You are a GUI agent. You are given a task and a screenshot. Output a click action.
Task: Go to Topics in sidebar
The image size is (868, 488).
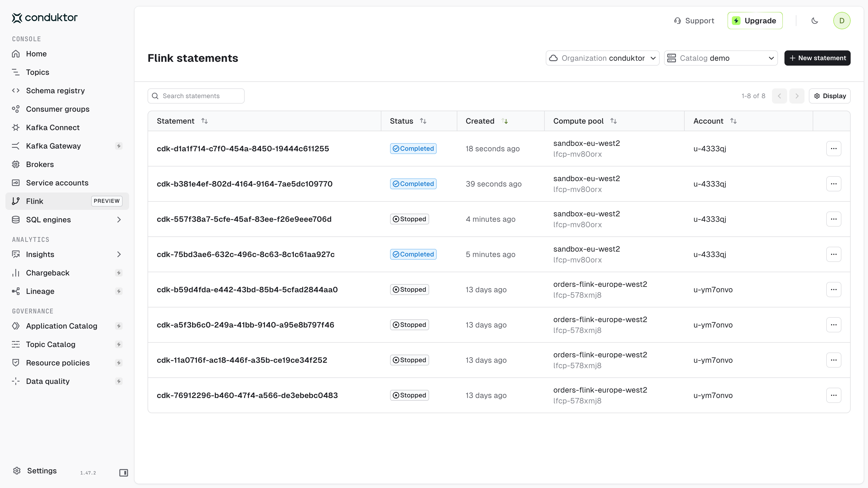tap(67, 72)
